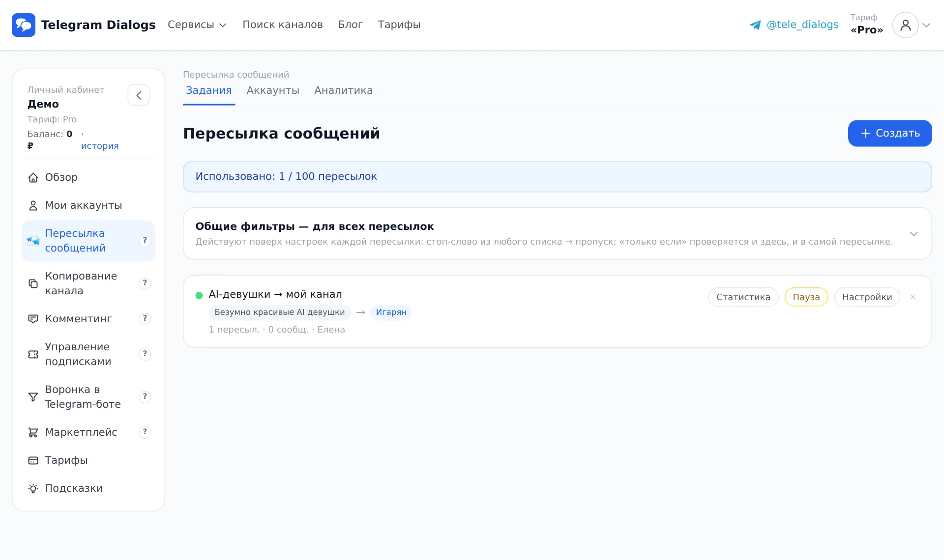The width and height of the screenshot is (944, 560).
Task: Click the Безумно красивые AI девушки tag
Action: pos(279,312)
